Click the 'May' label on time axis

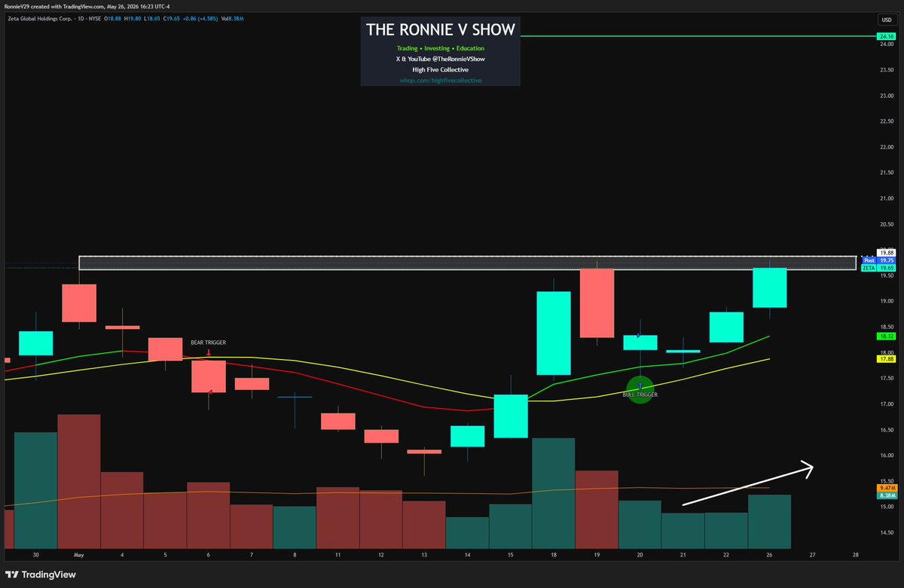click(x=78, y=554)
